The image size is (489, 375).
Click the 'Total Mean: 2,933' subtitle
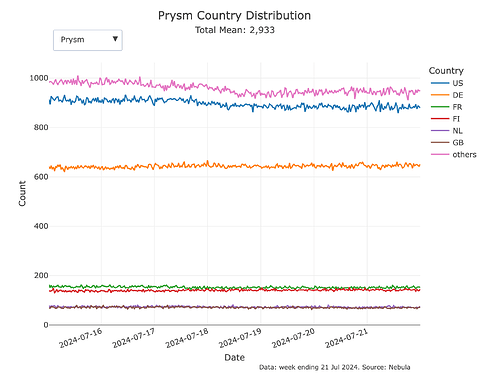235,30
